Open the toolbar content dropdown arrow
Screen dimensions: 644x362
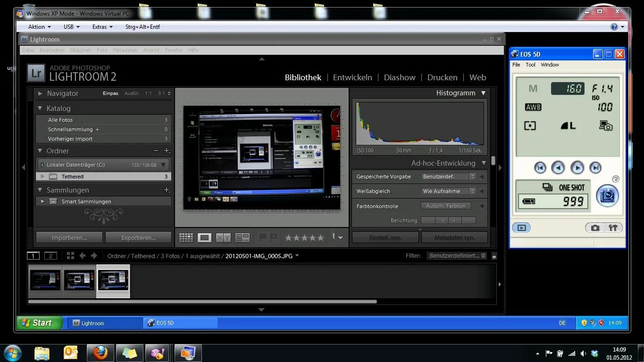340,238
